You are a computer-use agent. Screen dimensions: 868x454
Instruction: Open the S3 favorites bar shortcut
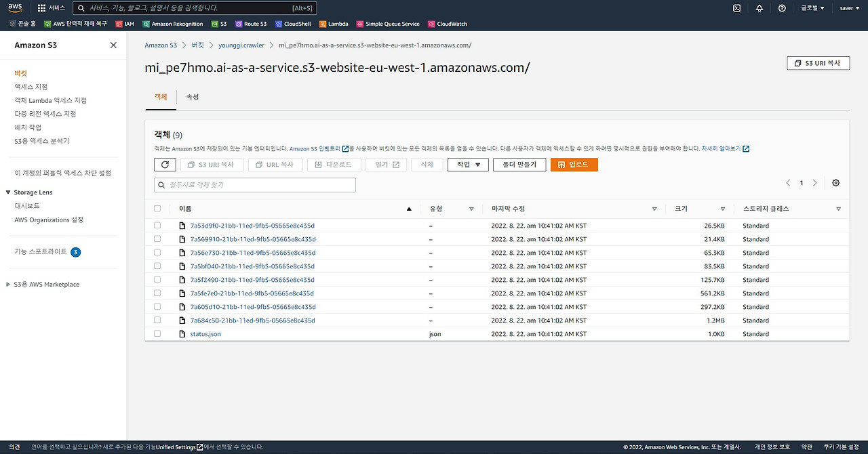click(x=218, y=24)
